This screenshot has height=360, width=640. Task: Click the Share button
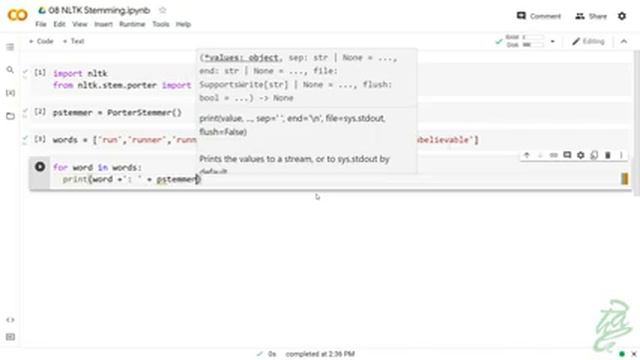[591, 16]
